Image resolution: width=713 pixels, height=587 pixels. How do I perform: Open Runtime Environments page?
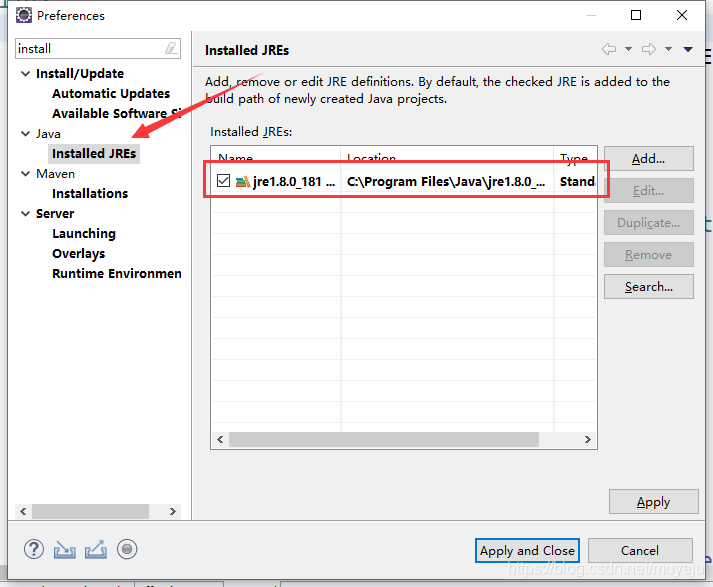click(x=117, y=274)
